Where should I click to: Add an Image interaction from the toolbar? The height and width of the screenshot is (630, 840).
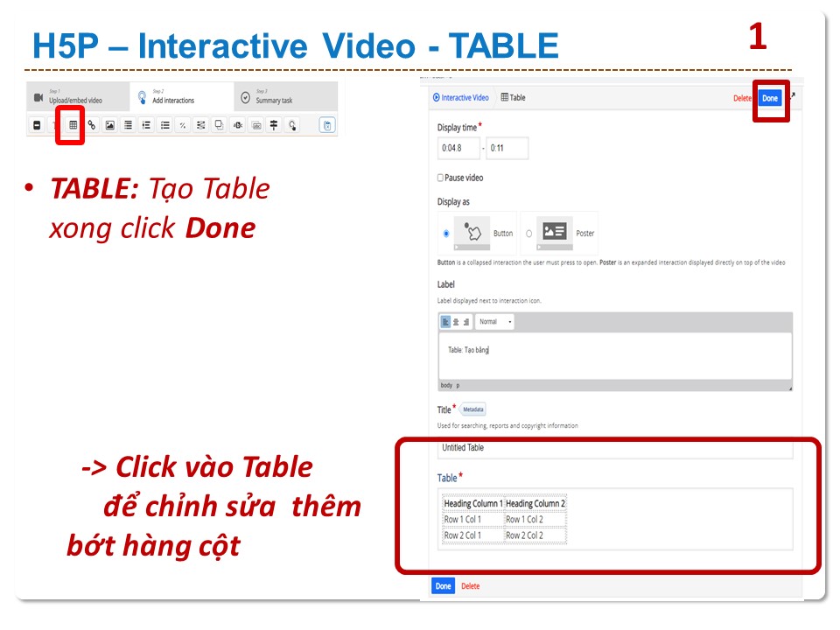pyautogui.click(x=109, y=125)
